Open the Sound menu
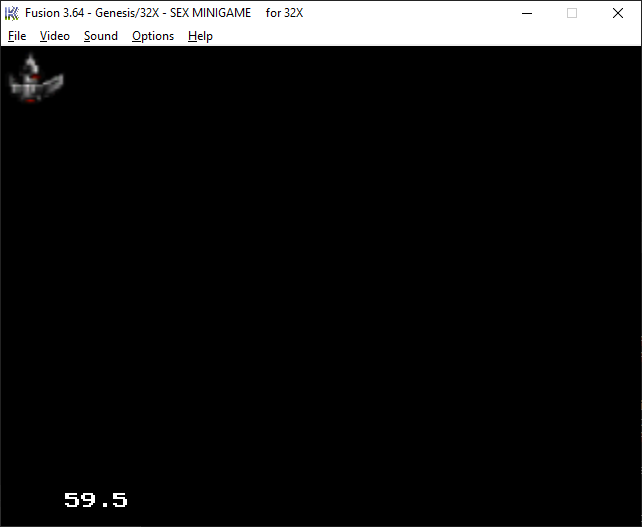Screen dimensions: 642x527 (x=100, y=36)
